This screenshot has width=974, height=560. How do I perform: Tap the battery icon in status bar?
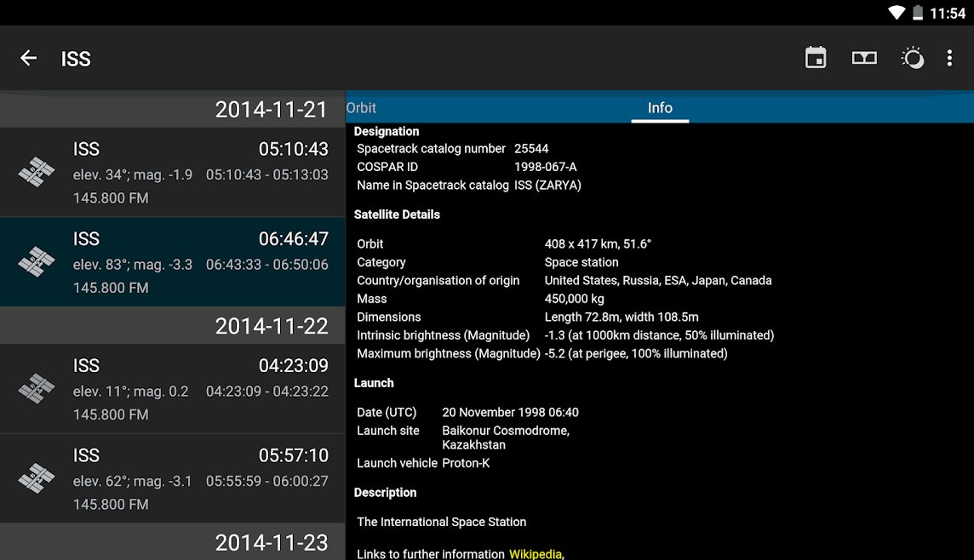click(x=918, y=13)
